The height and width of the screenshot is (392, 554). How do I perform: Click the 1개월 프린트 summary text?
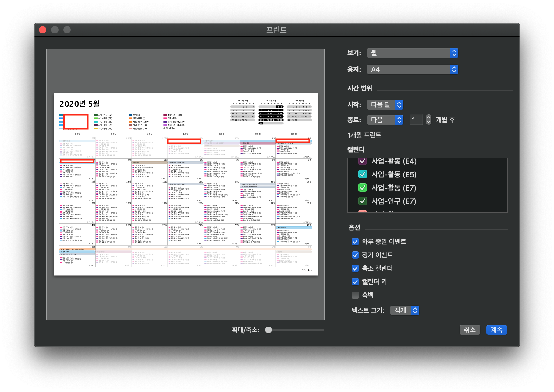pyautogui.click(x=364, y=135)
